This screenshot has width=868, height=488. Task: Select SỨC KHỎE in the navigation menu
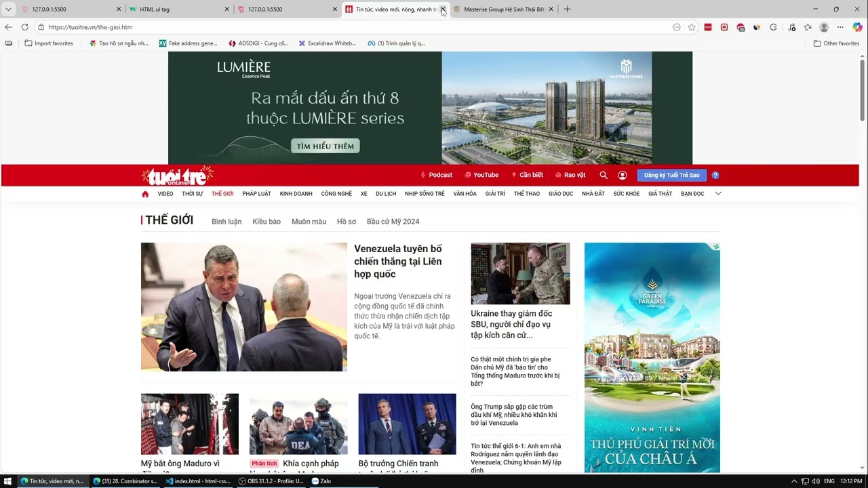click(x=627, y=194)
